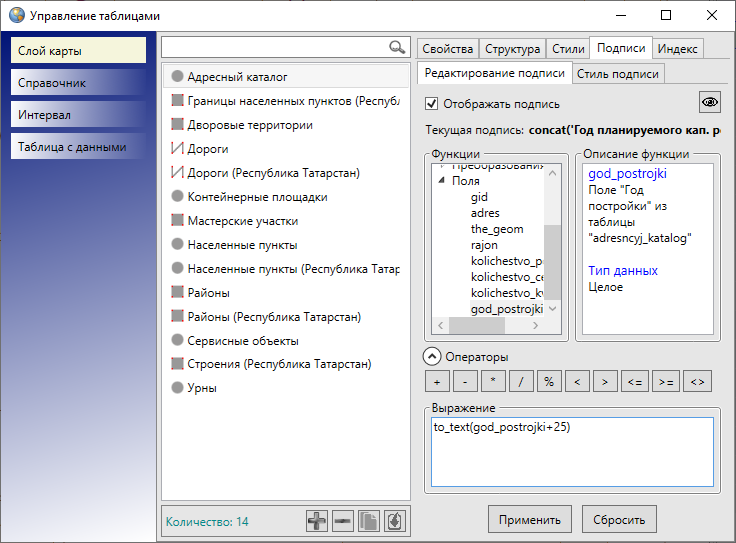This screenshot has height=543, width=736.
Task: Insert the not-equal <> operator
Action: coord(699,382)
